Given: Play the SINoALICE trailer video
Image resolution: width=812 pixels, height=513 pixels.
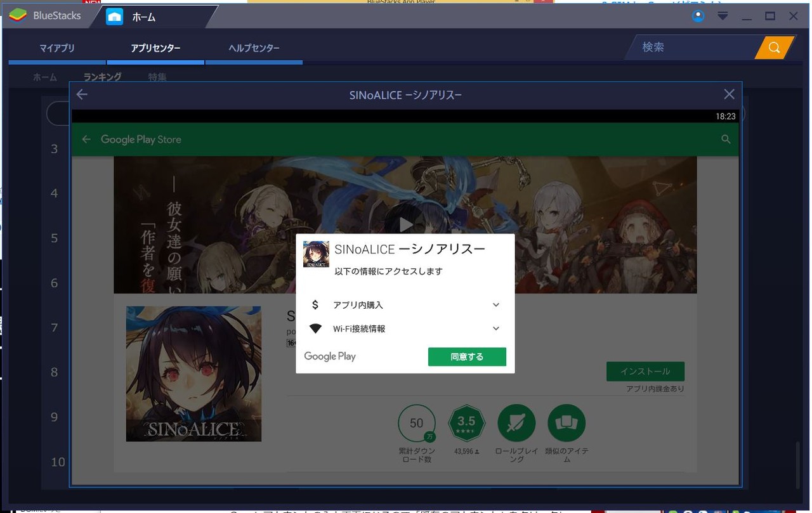Looking at the screenshot, I should click(x=406, y=224).
